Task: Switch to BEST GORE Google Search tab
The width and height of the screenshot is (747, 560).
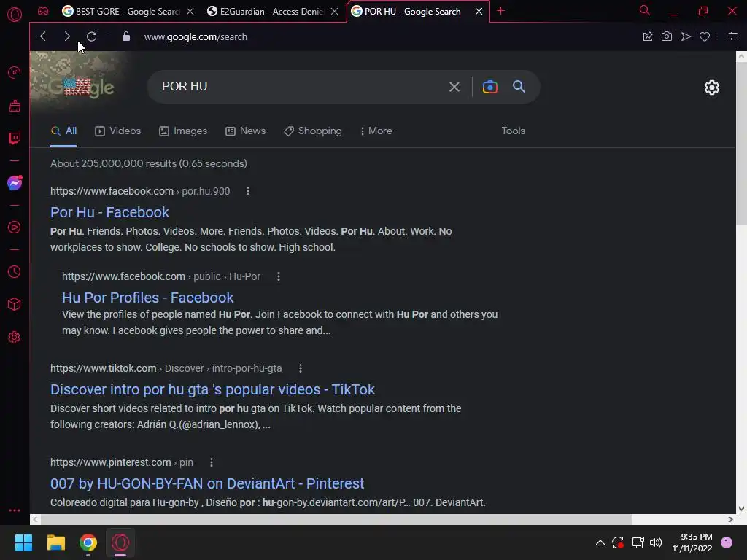Action: pyautogui.click(x=121, y=11)
